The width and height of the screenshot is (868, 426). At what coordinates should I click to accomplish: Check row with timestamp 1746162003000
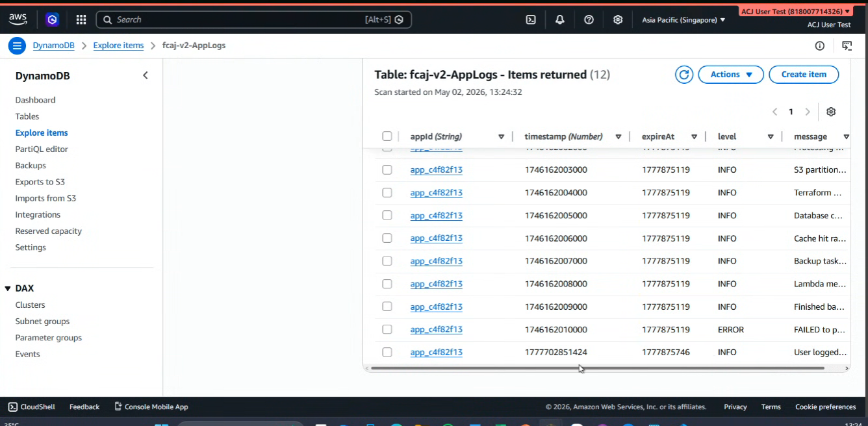387,169
